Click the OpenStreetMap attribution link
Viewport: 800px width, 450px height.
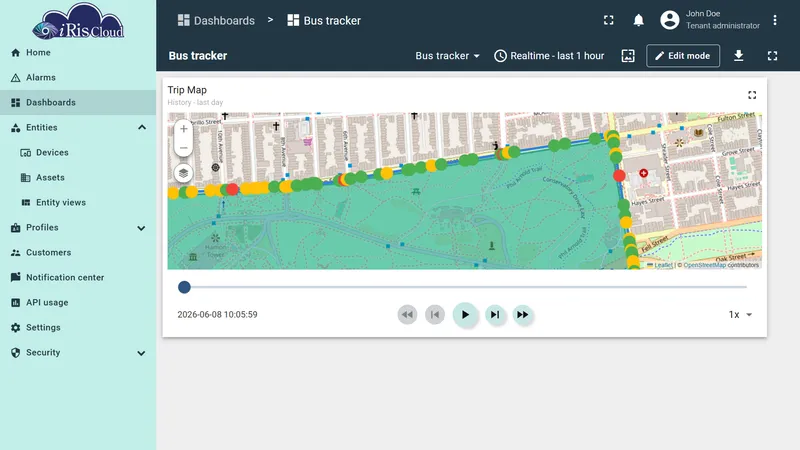(x=704, y=265)
